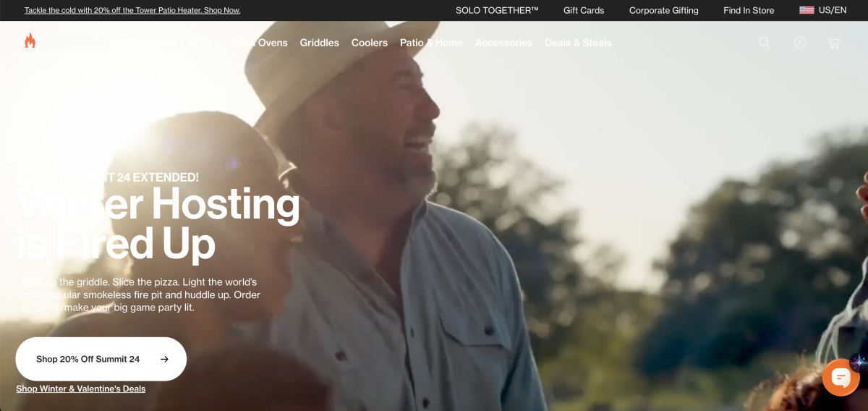The height and width of the screenshot is (411, 868).
Task: Open the search magnifier icon
Action: [765, 43]
